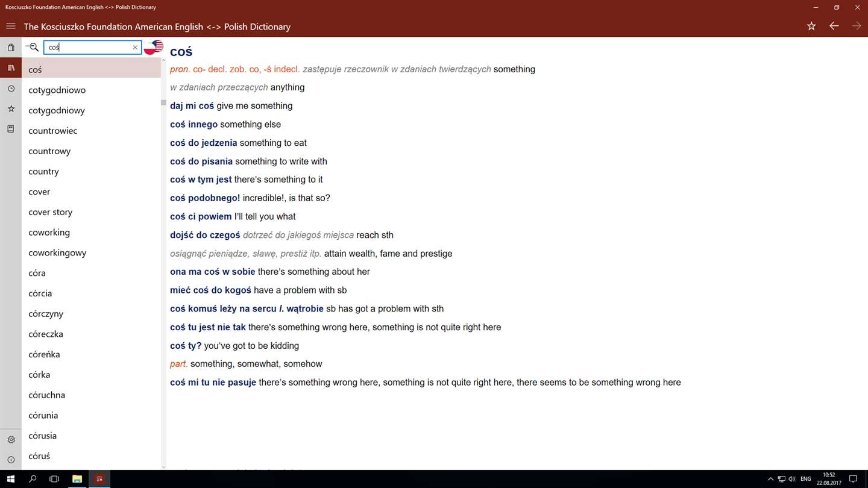868x488 pixels.
Task: Select 'córczyny' in the word list
Action: (x=92, y=313)
